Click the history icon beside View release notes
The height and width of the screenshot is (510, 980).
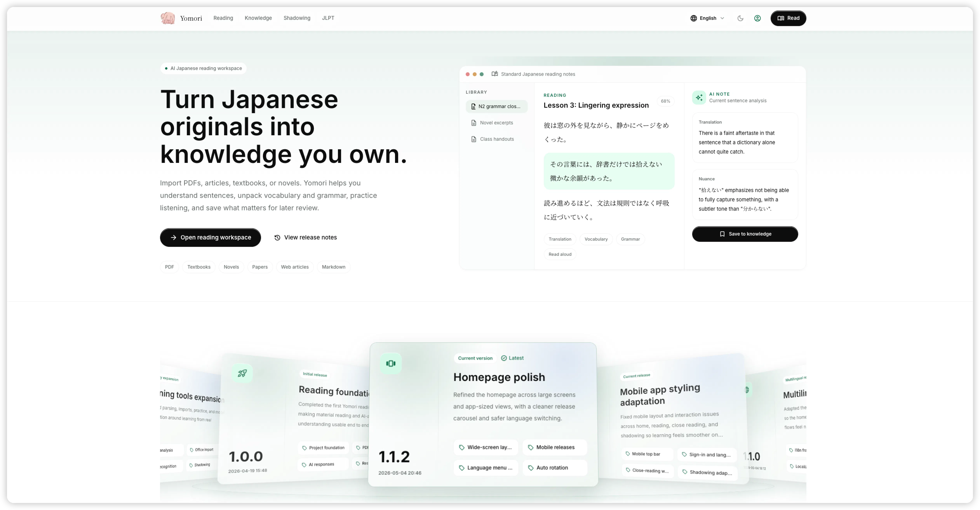pos(277,237)
